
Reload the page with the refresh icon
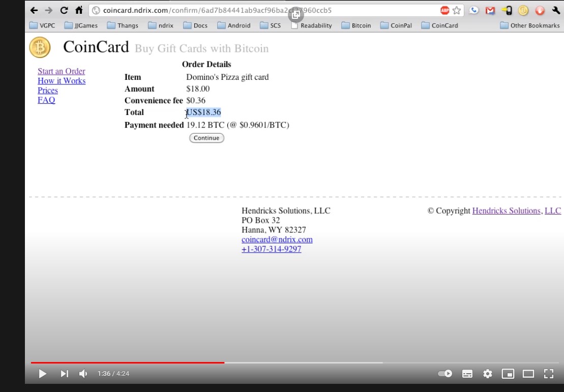coord(64,11)
